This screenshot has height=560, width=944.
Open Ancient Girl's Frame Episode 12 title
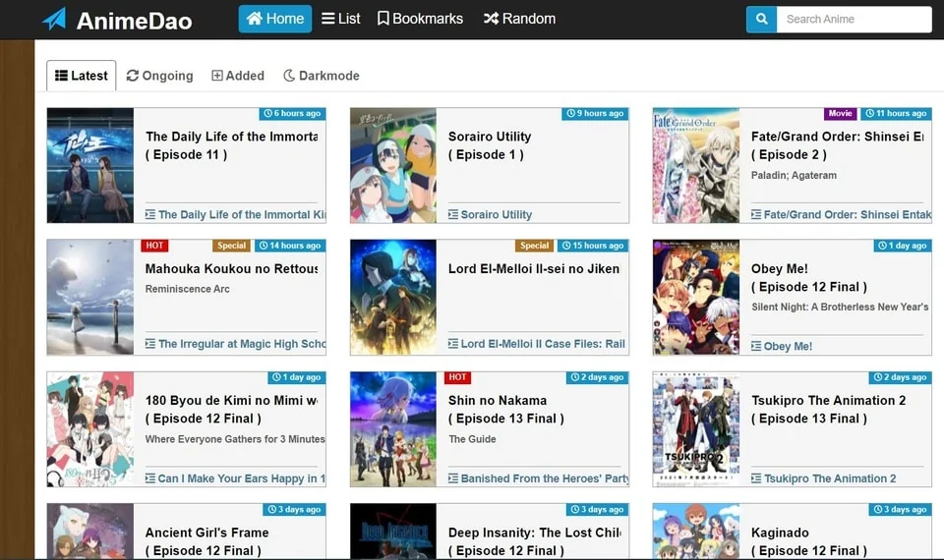(207, 541)
